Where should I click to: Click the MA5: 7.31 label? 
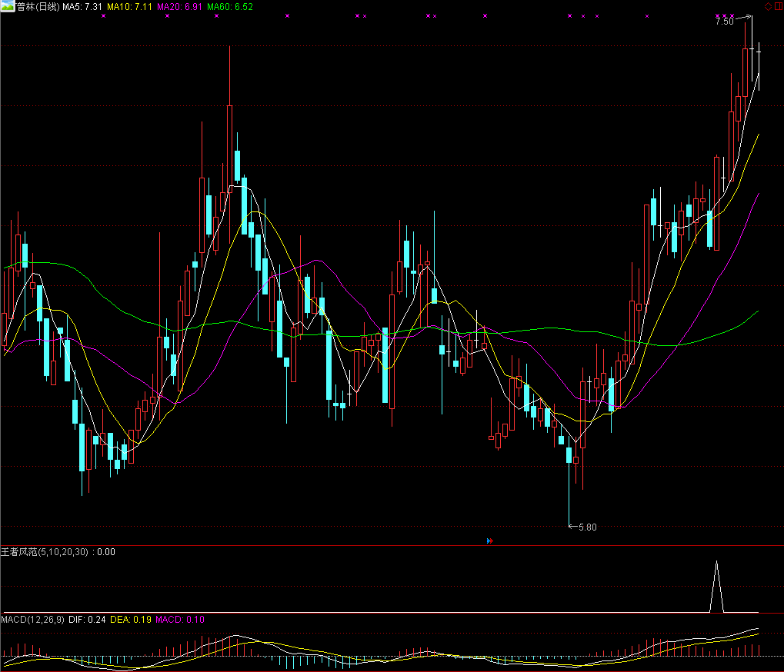click(x=82, y=7)
